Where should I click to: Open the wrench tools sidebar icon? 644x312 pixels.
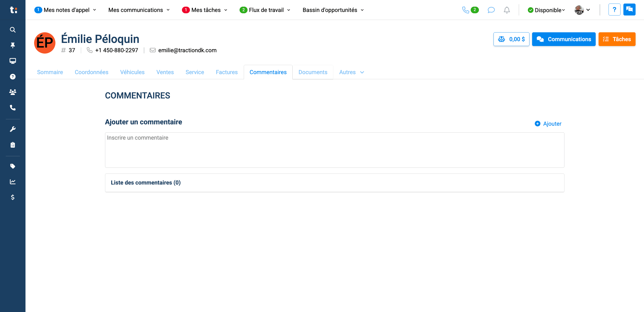click(x=12, y=129)
